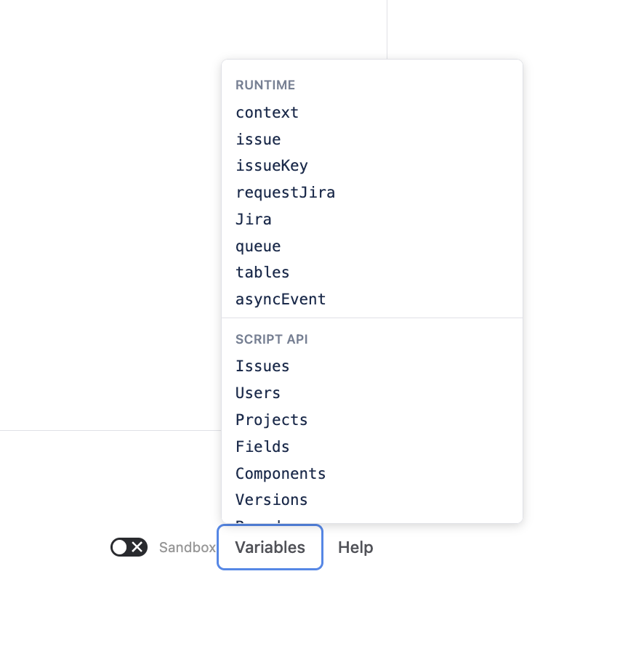Pick requestJira from the list

point(285,193)
